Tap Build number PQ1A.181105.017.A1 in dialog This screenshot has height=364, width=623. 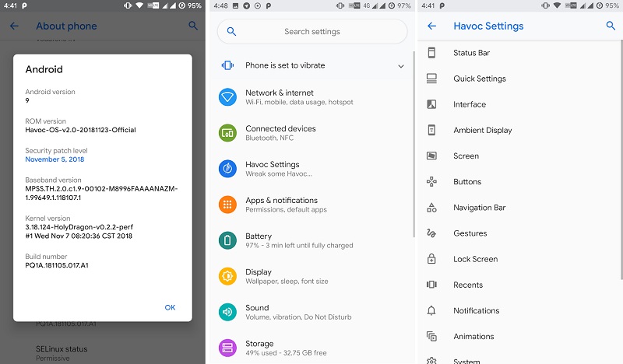pos(57,265)
